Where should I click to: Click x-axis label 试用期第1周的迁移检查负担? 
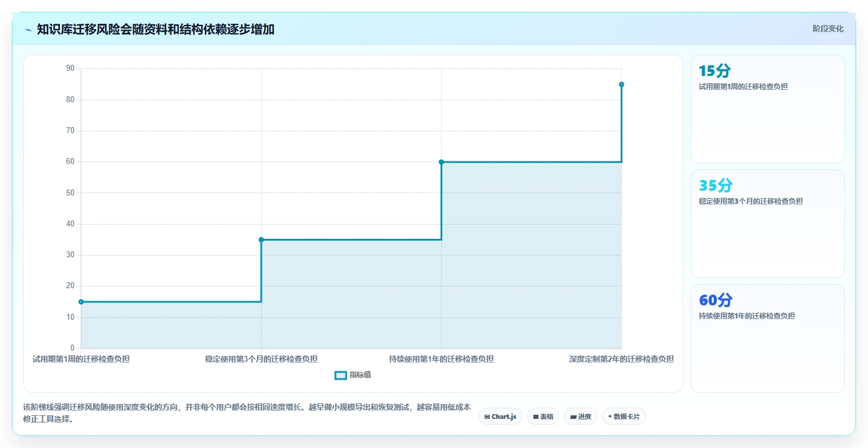[81, 359]
